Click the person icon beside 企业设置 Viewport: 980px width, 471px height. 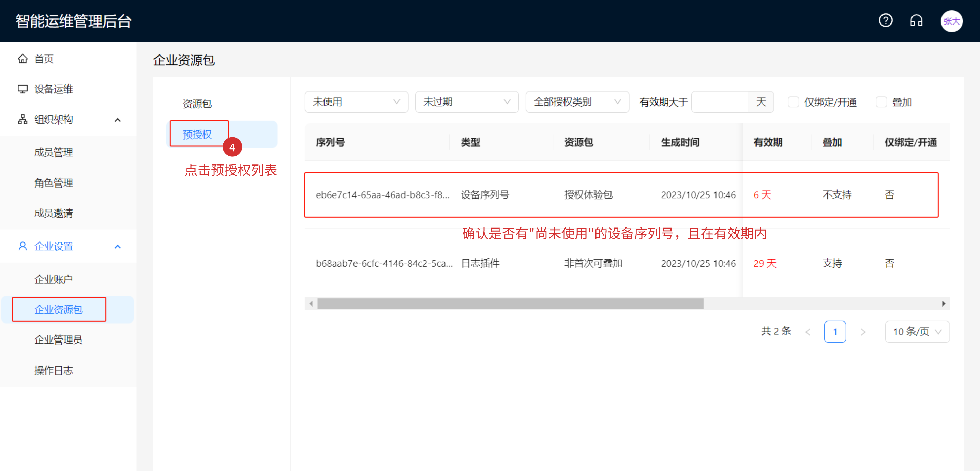coord(23,246)
